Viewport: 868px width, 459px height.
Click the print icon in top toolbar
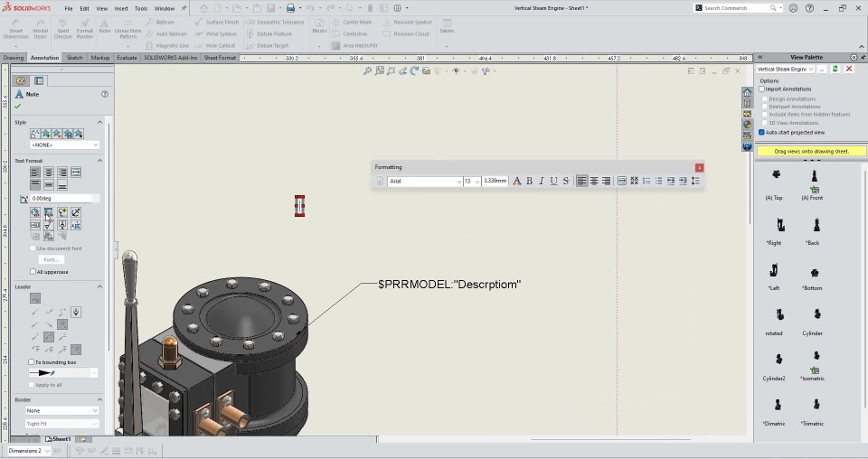click(290, 8)
